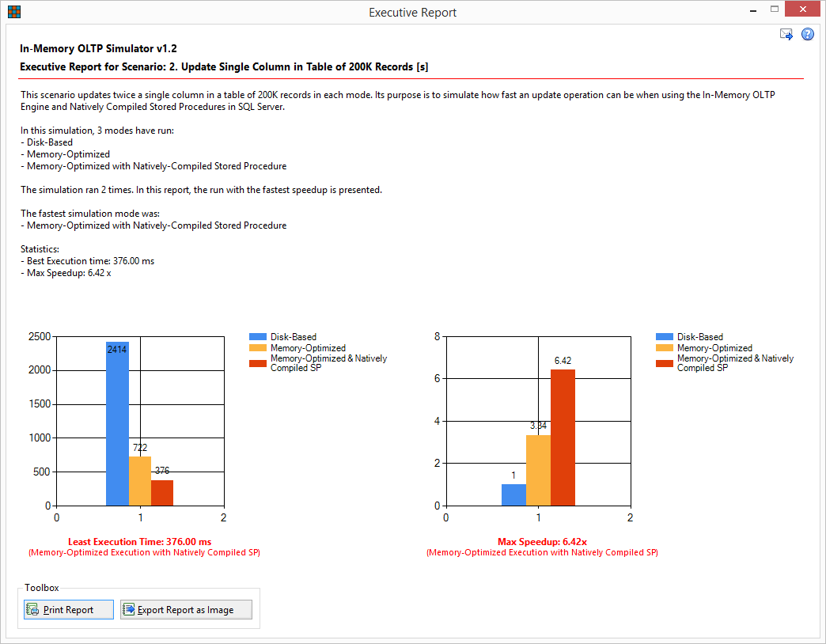Viewport: 826px width, 644px height.
Task: Maximize the Executive Report window
Action: tap(775, 9)
